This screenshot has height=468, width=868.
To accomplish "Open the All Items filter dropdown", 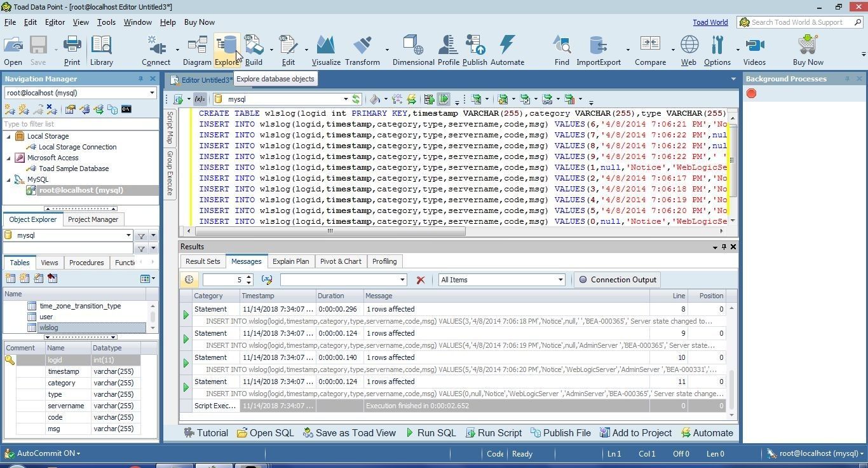I will click(560, 280).
